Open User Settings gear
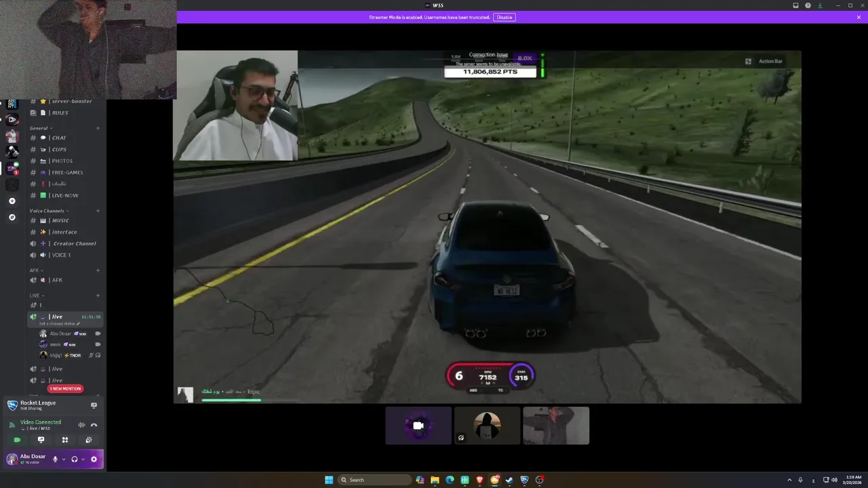 [x=94, y=459]
